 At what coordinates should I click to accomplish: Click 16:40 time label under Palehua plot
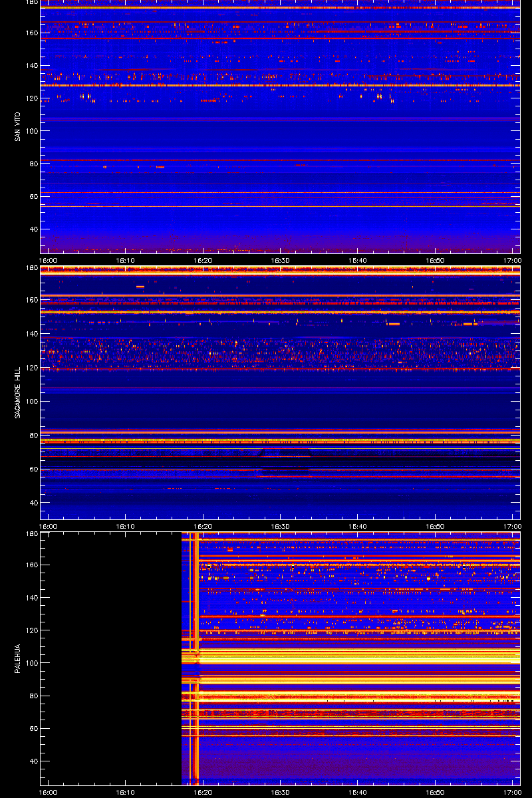coord(358,793)
